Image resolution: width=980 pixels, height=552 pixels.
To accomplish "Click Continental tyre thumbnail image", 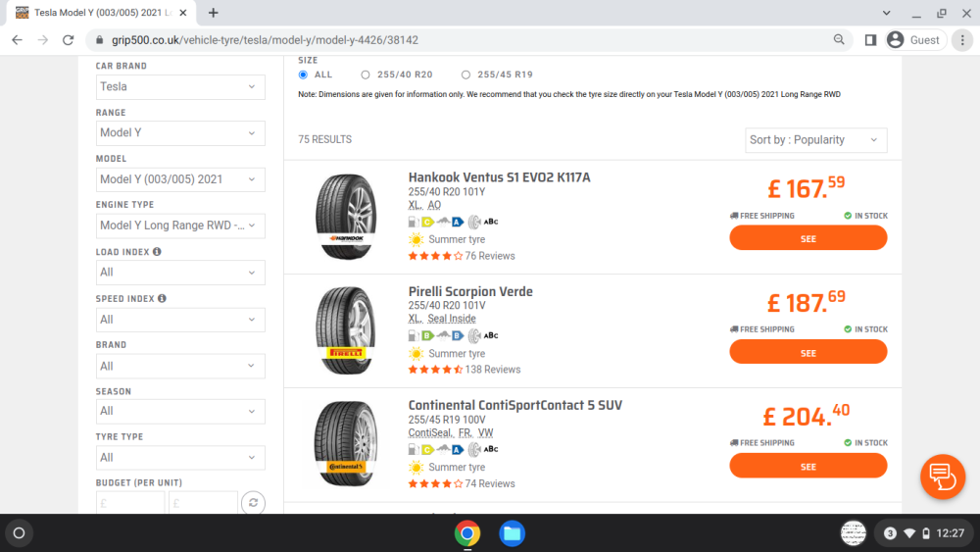I will coord(346,444).
